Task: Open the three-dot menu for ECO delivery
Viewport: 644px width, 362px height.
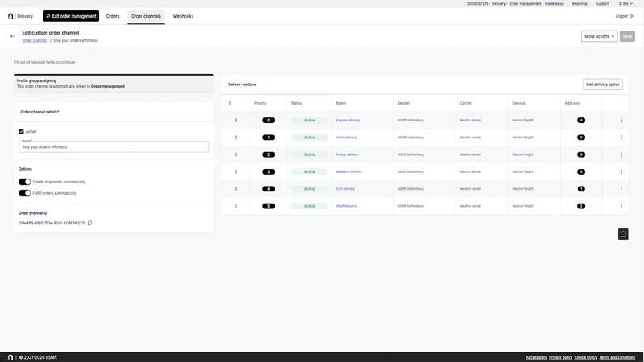Action: [621, 189]
